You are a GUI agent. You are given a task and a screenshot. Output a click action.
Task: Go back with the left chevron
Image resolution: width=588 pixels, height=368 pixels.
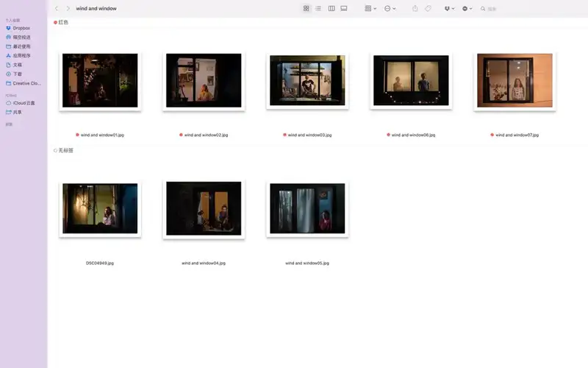[57, 8]
